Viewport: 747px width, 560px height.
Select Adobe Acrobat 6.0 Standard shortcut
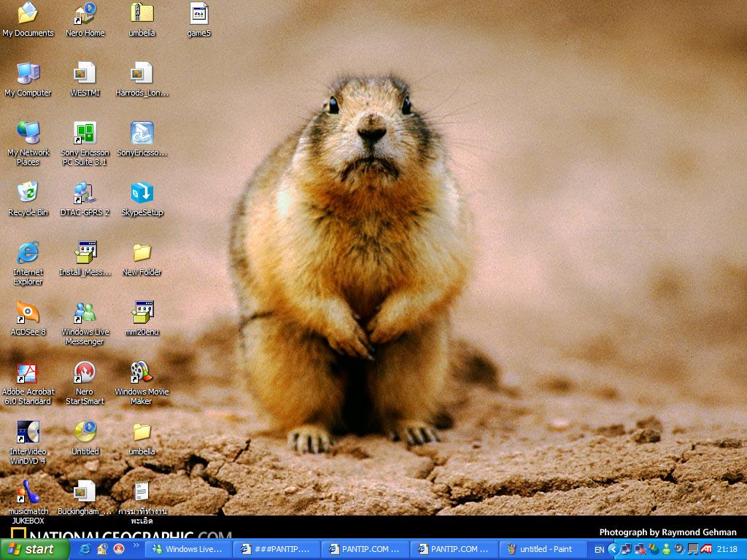tap(28, 384)
